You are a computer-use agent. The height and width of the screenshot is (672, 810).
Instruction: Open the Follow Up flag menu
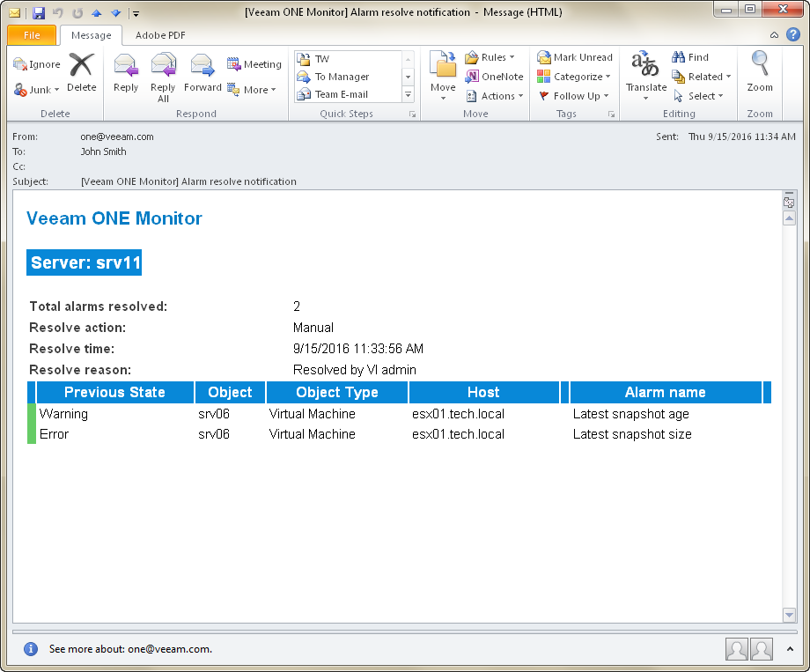point(573,96)
